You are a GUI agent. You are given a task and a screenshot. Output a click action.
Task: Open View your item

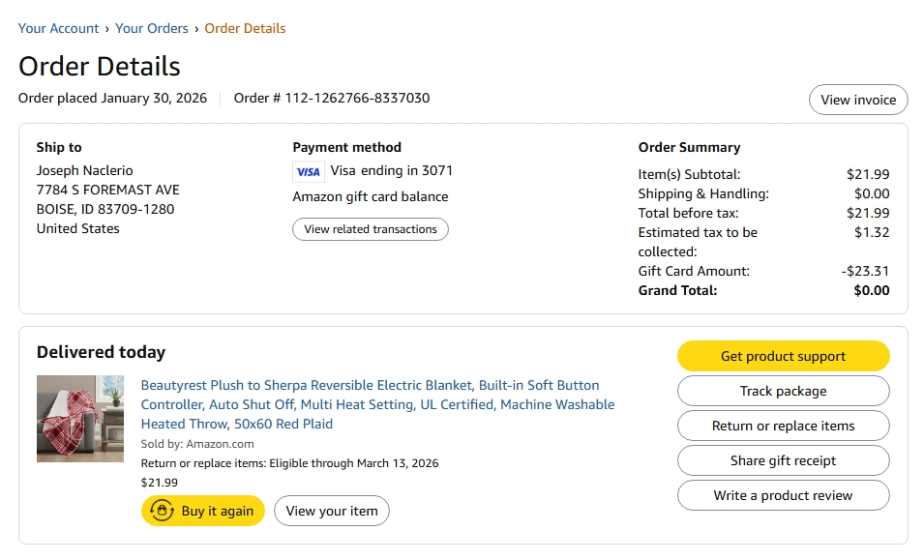coord(332,511)
